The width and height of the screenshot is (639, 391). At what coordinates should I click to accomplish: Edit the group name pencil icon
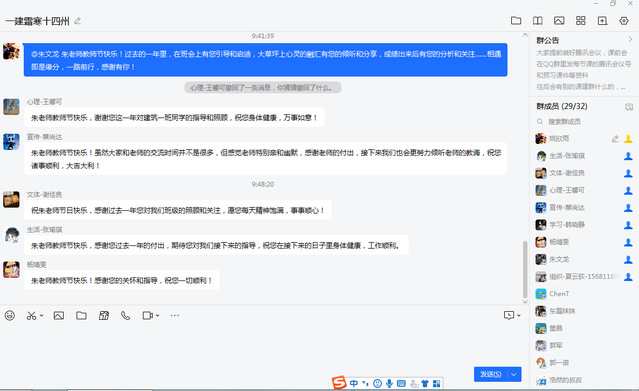click(x=77, y=21)
